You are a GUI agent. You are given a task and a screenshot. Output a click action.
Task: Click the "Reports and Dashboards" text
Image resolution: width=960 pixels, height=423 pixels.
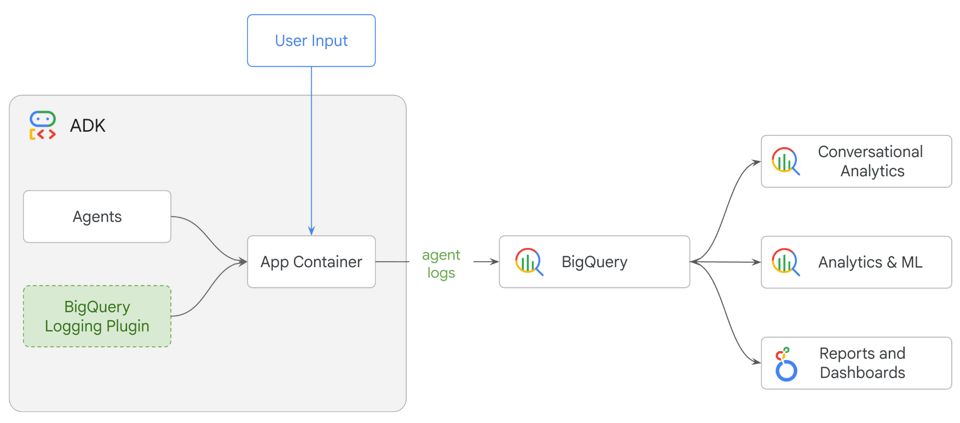(862, 362)
